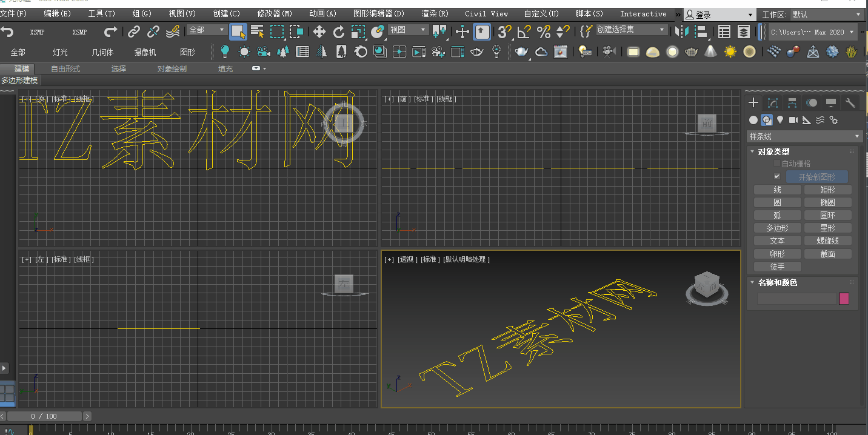The image size is (868, 435).
Task: Open the 修改器(M) menu
Action: 275,13
